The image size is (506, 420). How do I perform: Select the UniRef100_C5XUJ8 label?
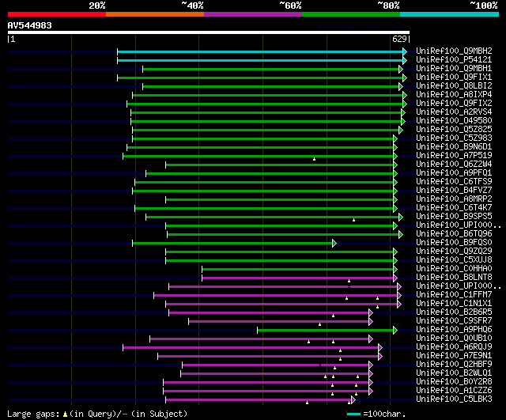click(x=454, y=260)
